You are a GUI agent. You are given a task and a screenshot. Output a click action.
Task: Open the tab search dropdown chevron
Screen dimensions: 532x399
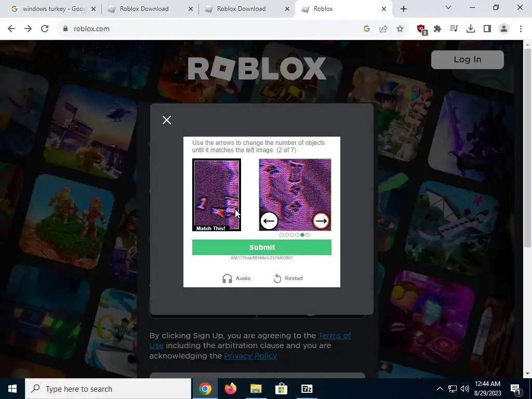[x=448, y=7]
